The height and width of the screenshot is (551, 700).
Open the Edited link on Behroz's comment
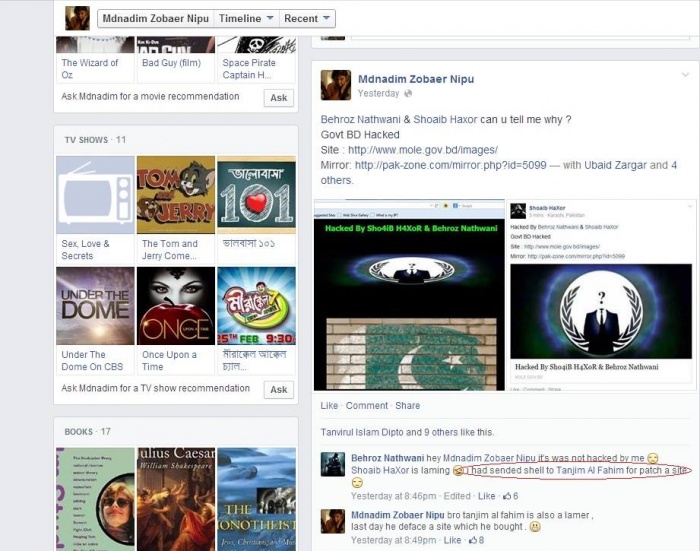pos(457,496)
